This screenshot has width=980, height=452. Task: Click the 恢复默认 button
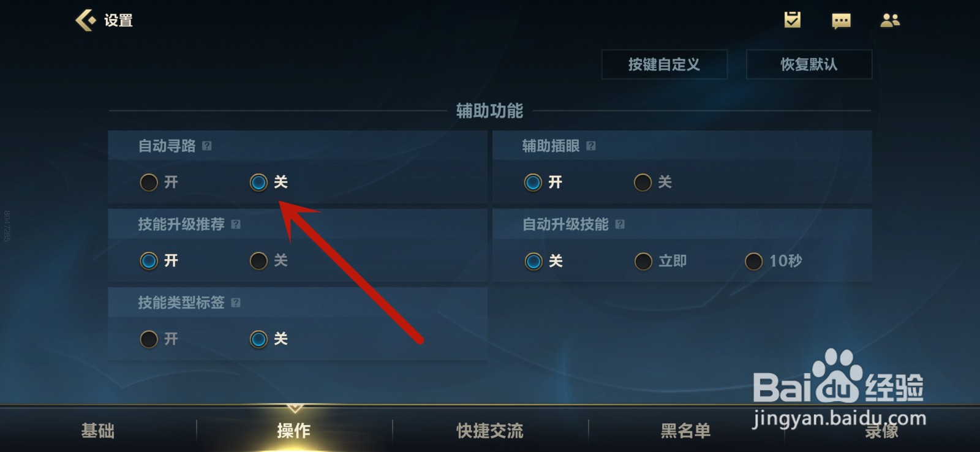809,64
